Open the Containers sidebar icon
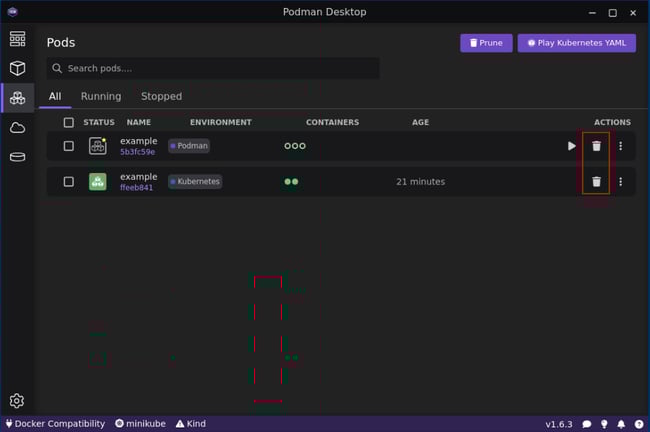 (x=17, y=68)
